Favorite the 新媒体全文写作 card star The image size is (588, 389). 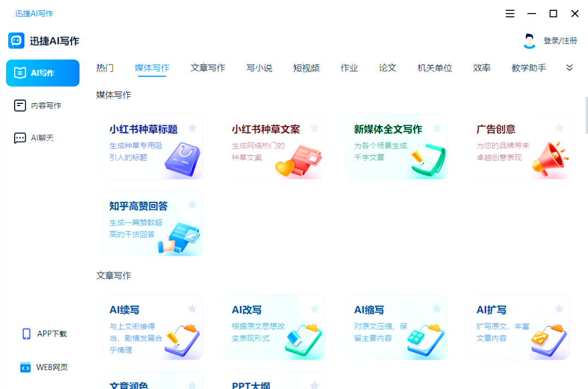pyautogui.click(x=437, y=128)
